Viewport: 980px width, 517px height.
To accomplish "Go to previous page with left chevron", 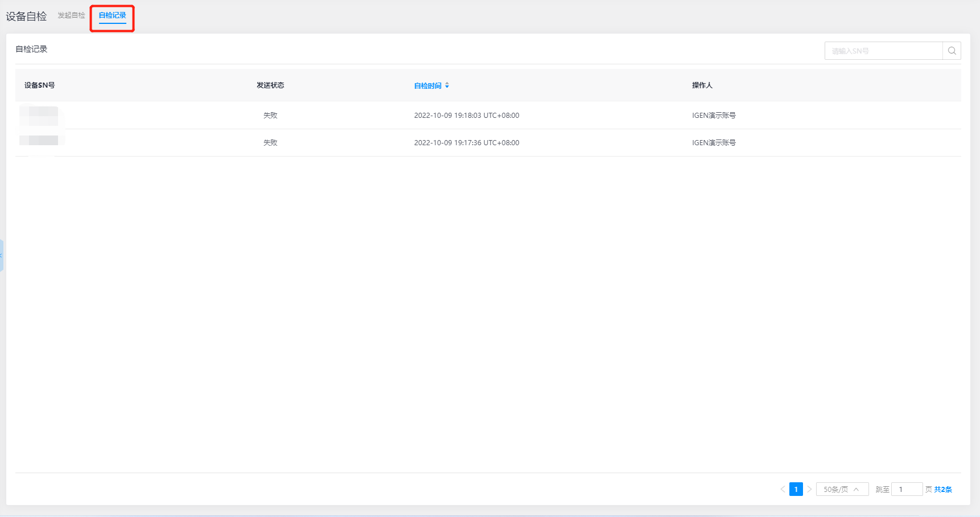I will point(783,489).
